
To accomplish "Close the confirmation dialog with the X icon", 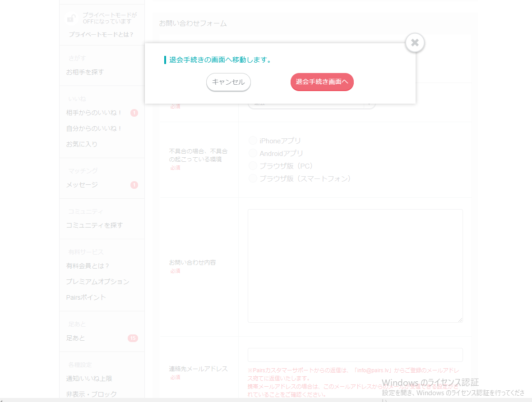I will (414, 42).
